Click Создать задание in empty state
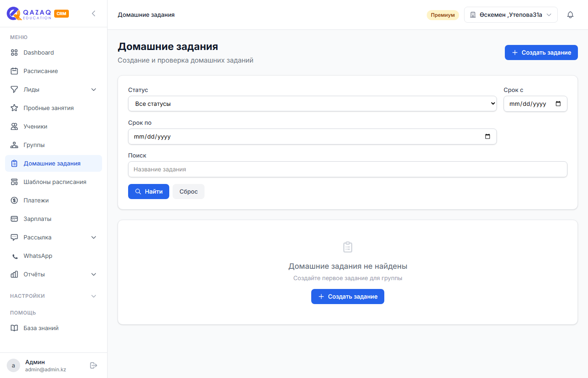588x378 pixels. coord(348,297)
